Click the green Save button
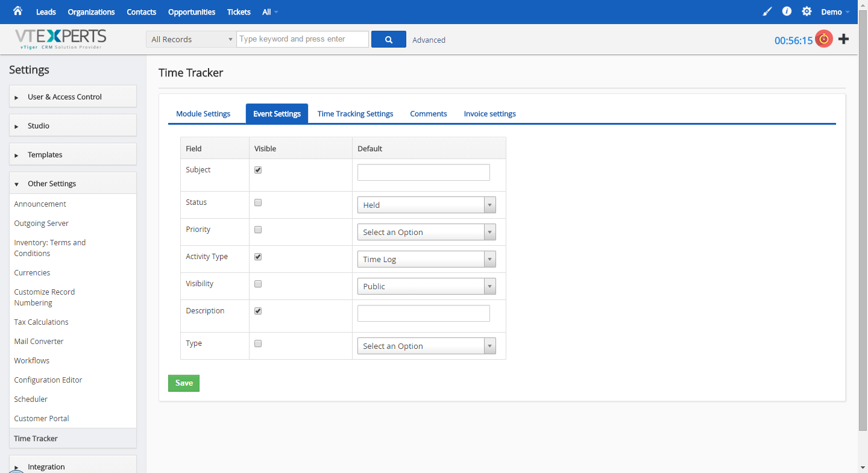The image size is (868, 473). click(x=184, y=383)
